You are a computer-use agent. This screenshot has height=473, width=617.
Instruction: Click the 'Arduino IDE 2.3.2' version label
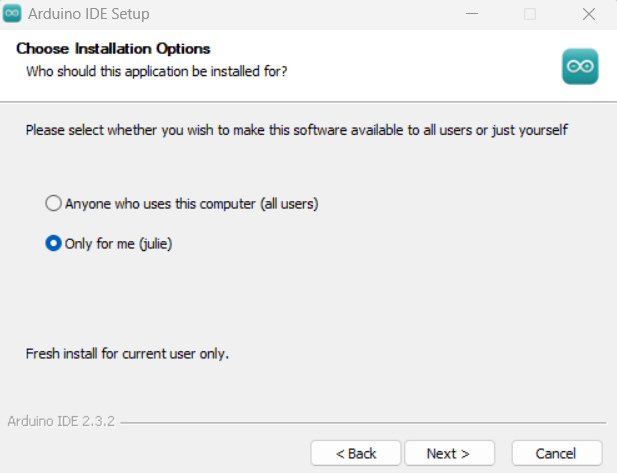pyautogui.click(x=61, y=422)
